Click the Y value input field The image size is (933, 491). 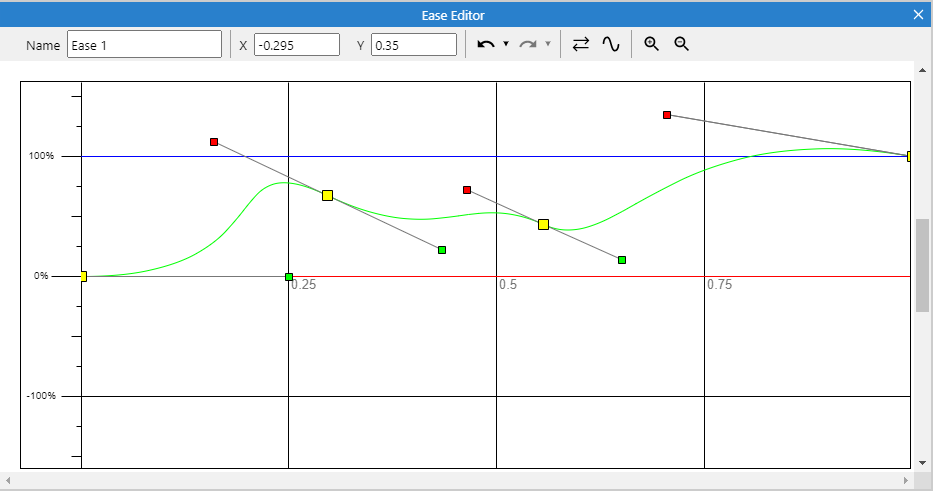coord(413,45)
